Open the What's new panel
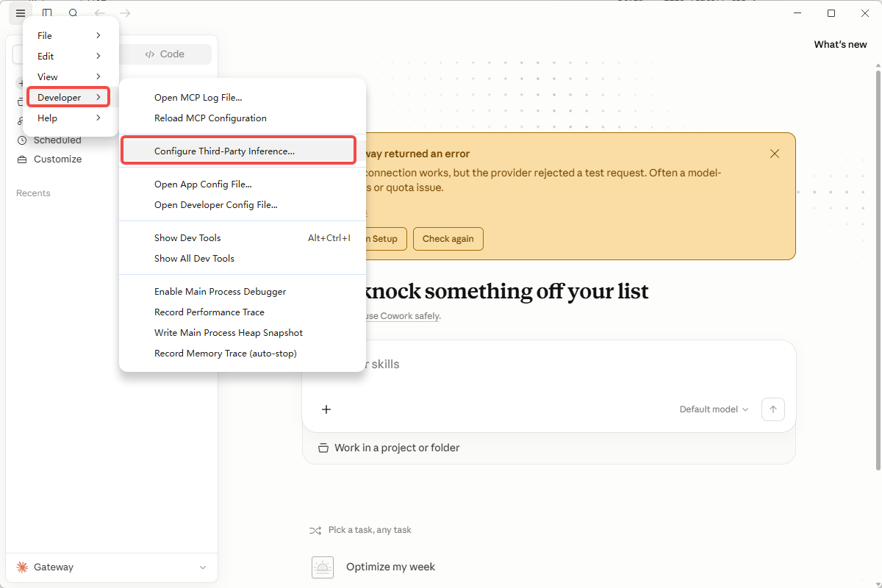 [x=840, y=44]
